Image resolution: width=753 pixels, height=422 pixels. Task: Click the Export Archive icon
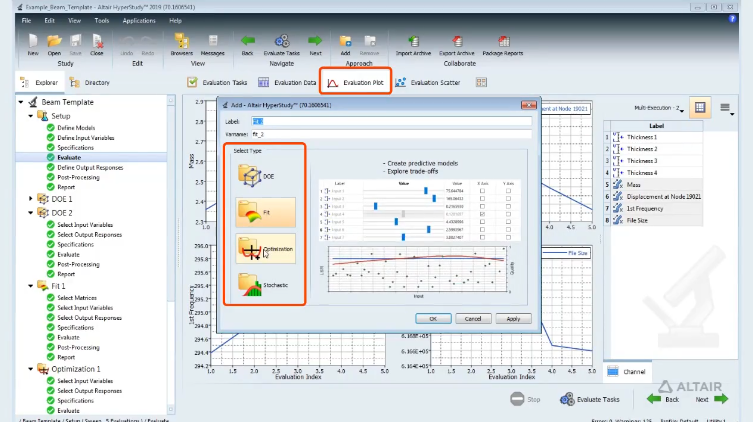(457, 41)
